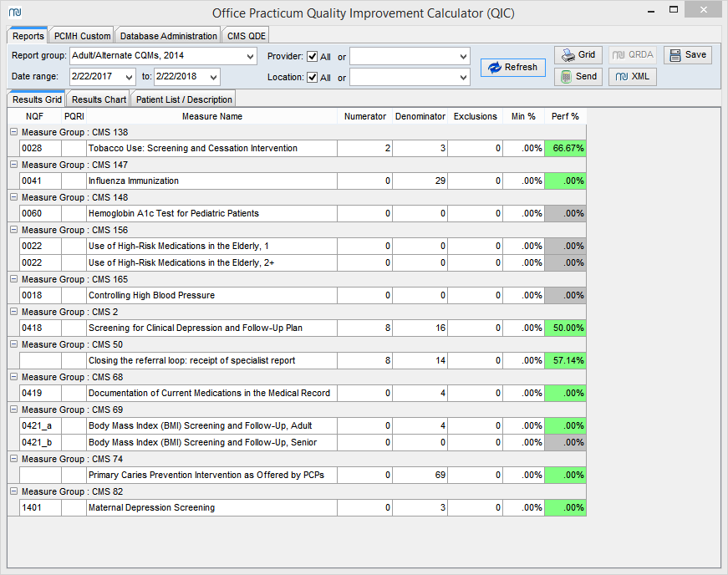Select Documentation of Current Medications measure
The image size is (728, 575).
point(303,393)
